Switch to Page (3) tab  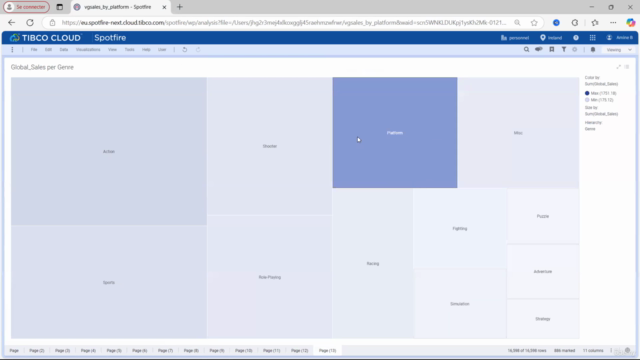(62, 351)
